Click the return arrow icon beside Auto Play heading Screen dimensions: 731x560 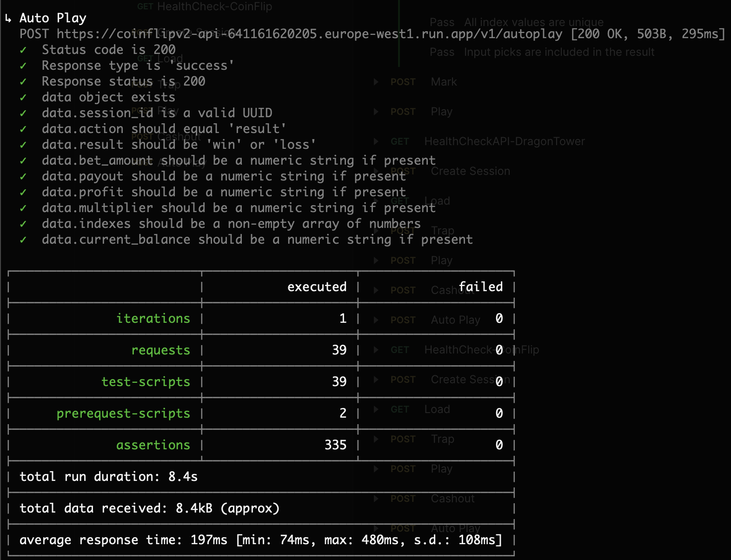click(x=8, y=19)
